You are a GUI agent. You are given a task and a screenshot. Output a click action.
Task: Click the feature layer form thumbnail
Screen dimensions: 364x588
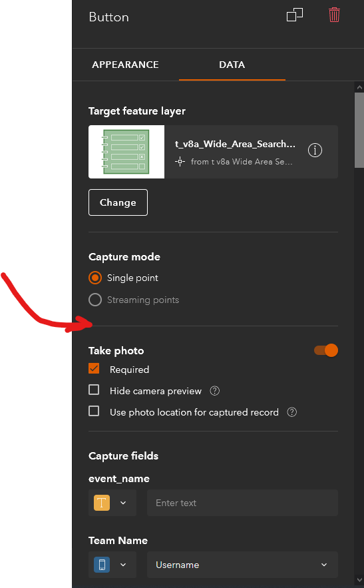(x=126, y=152)
